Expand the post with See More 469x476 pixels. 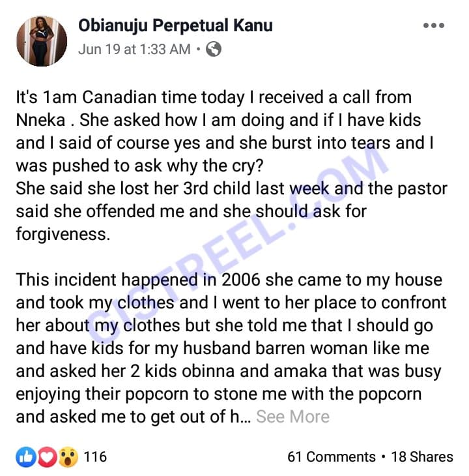click(x=292, y=417)
